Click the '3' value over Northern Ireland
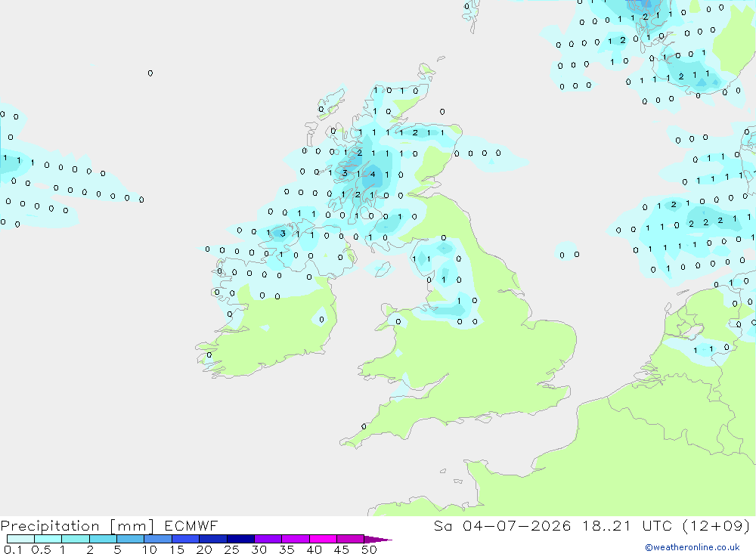 tap(283, 234)
